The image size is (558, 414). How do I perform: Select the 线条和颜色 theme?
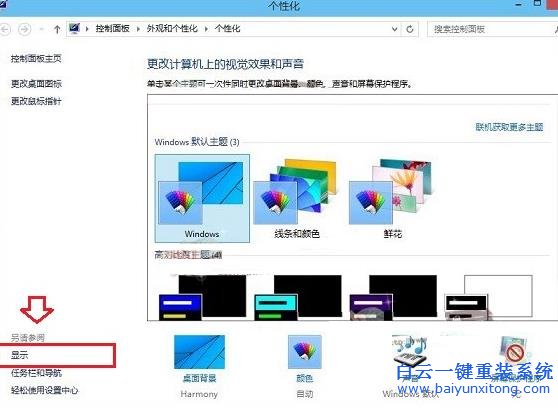pos(296,198)
